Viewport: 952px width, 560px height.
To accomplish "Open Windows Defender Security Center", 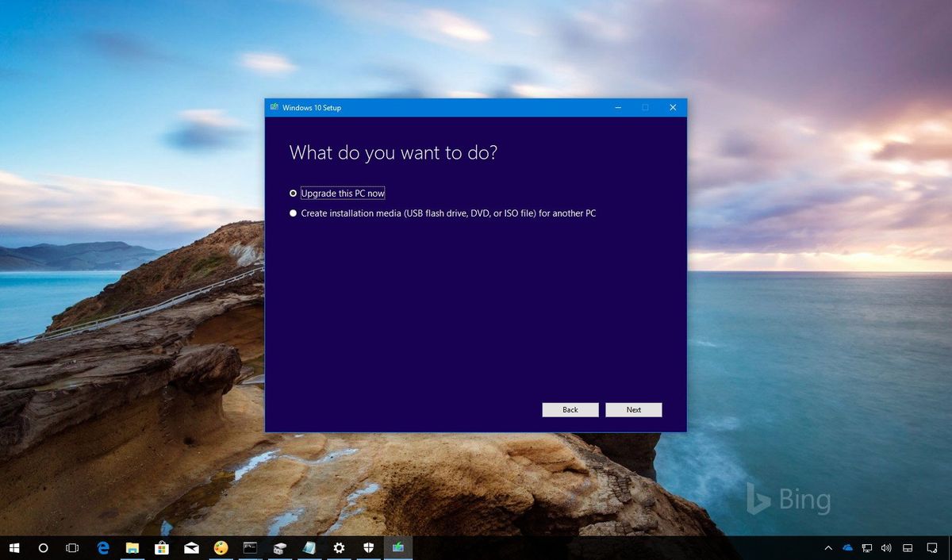I will click(x=368, y=547).
